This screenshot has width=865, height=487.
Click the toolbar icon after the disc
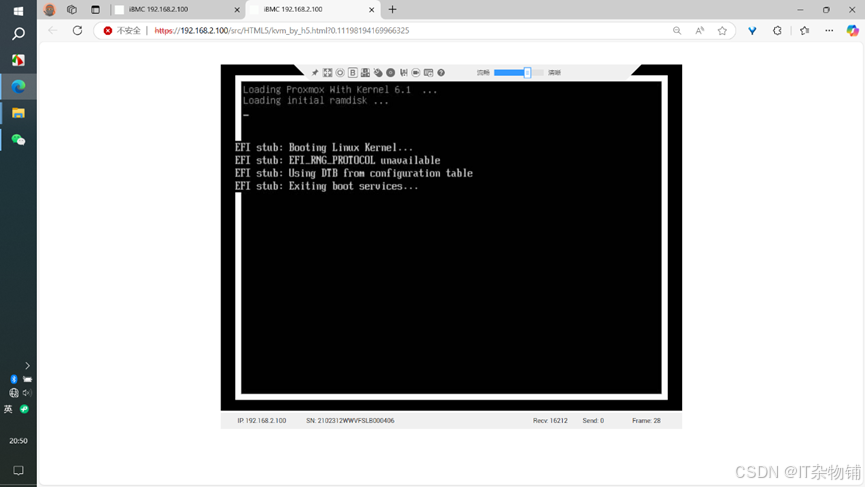click(403, 73)
